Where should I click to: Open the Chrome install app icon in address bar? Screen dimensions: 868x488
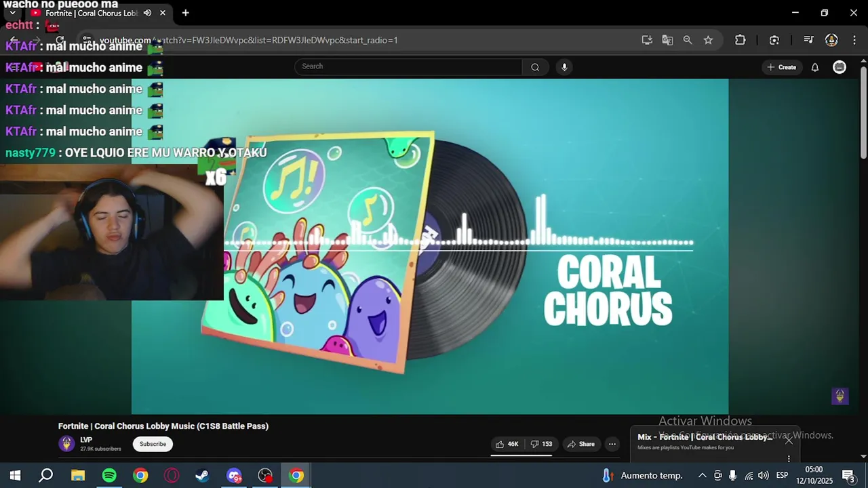pos(647,40)
